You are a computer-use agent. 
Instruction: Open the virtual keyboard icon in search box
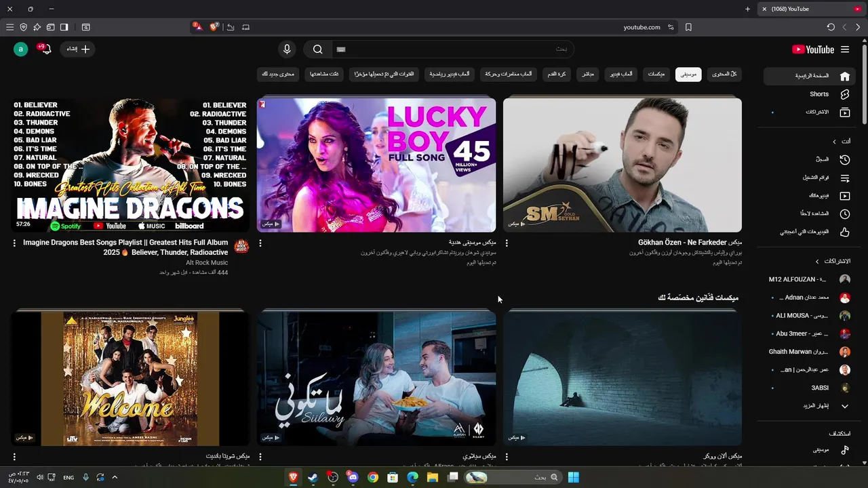[341, 49]
